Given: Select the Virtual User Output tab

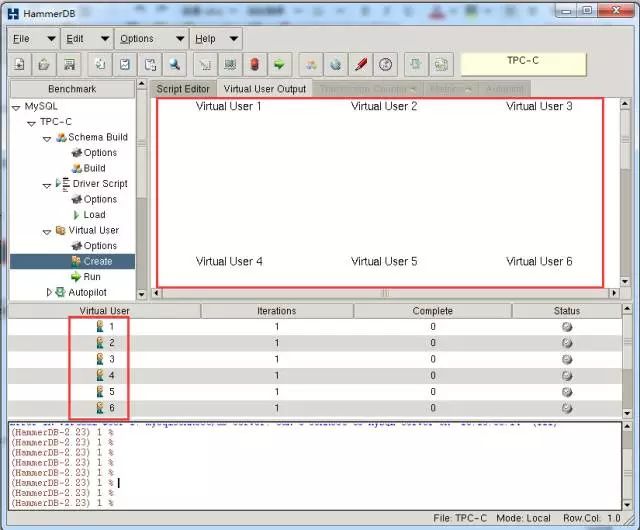Looking at the screenshot, I should 264,89.
